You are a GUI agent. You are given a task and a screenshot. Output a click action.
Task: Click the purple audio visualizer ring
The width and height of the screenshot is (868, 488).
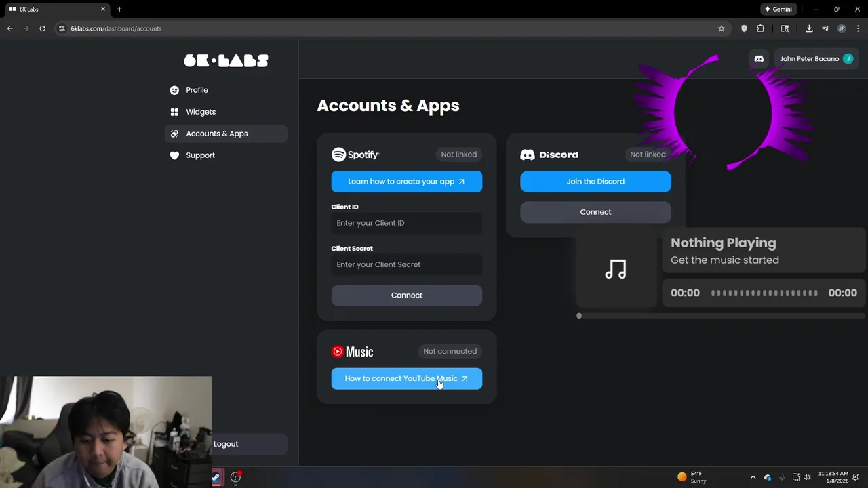pos(722,113)
